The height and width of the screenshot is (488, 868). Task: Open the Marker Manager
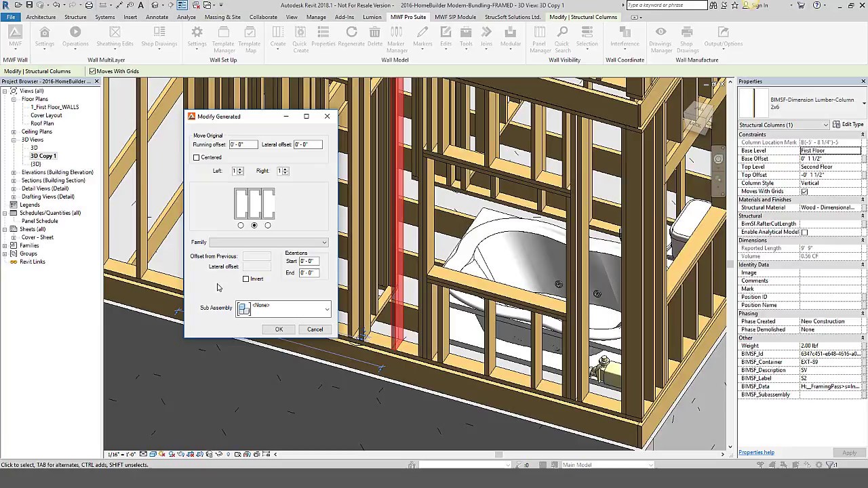pyautogui.click(x=396, y=39)
